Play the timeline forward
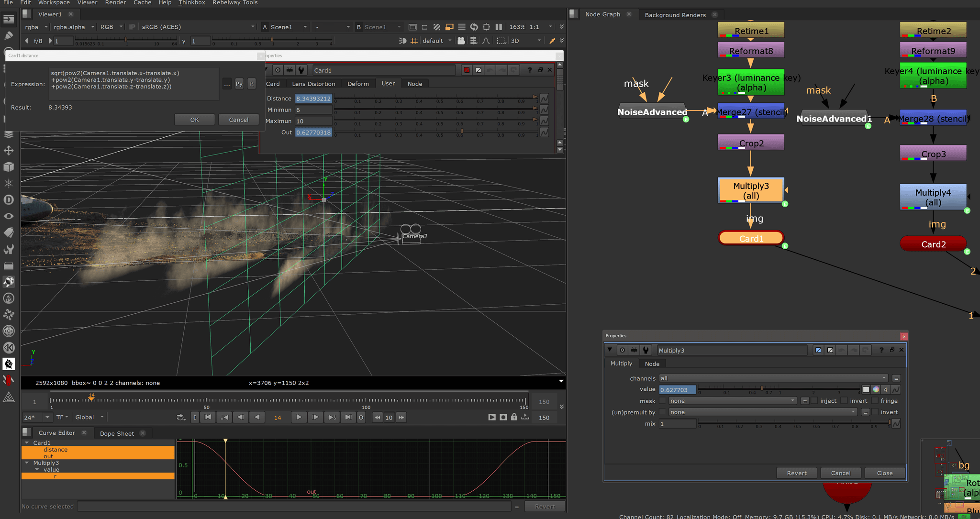Image resolution: width=980 pixels, height=519 pixels. pos(298,417)
